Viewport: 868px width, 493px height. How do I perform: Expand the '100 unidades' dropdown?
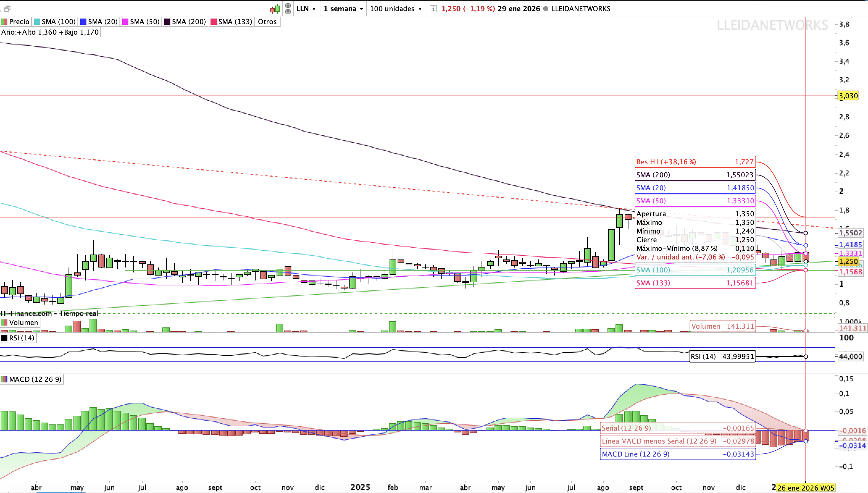(x=396, y=8)
